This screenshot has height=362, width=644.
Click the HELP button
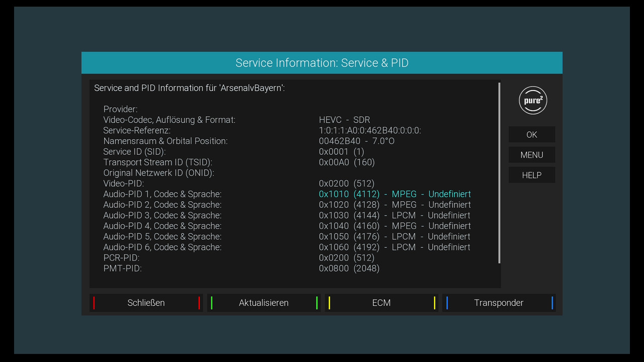click(532, 175)
